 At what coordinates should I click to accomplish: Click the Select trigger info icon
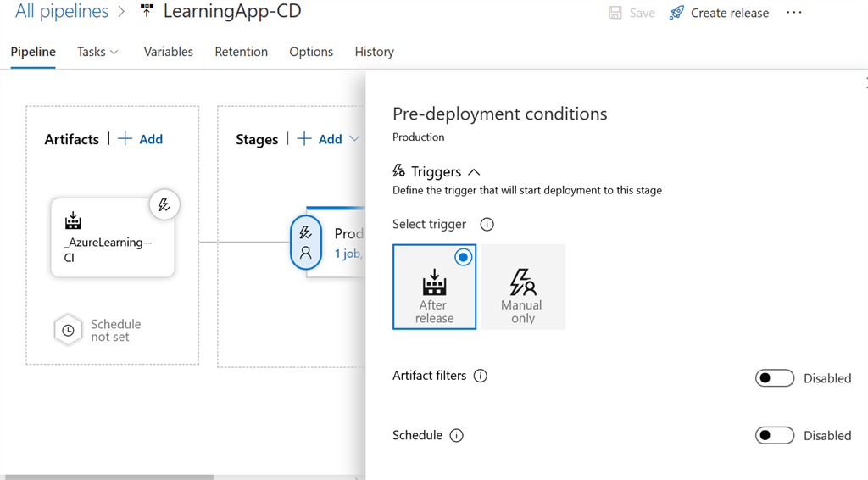pyautogui.click(x=487, y=224)
